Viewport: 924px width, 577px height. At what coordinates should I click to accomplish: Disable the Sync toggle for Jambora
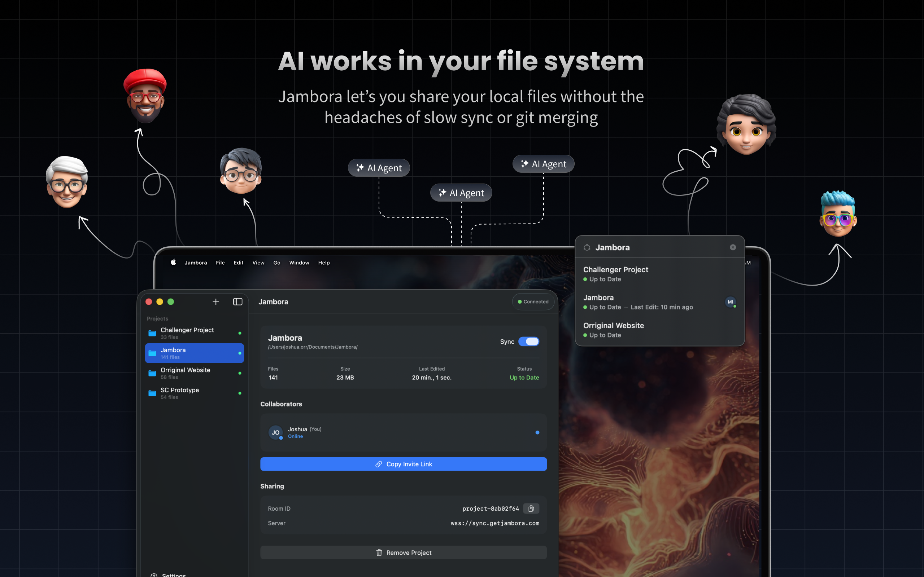point(529,342)
